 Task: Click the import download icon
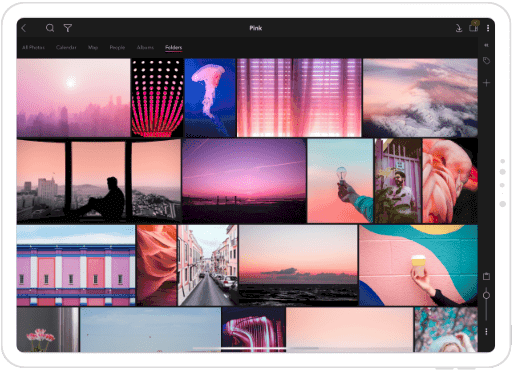coord(459,28)
